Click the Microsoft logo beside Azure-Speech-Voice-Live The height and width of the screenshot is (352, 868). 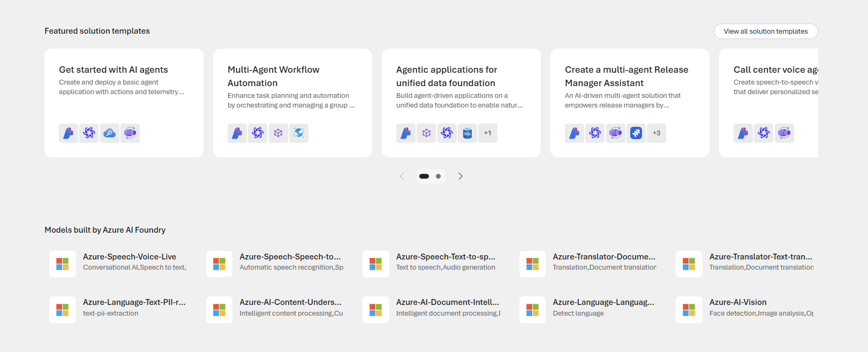coord(63,264)
